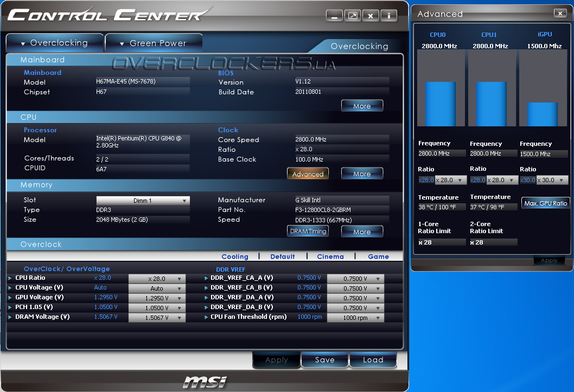The width and height of the screenshot is (574, 392).
Task: Click the iGPU Frequency 1500.0 Mhz field
Action: click(544, 154)
